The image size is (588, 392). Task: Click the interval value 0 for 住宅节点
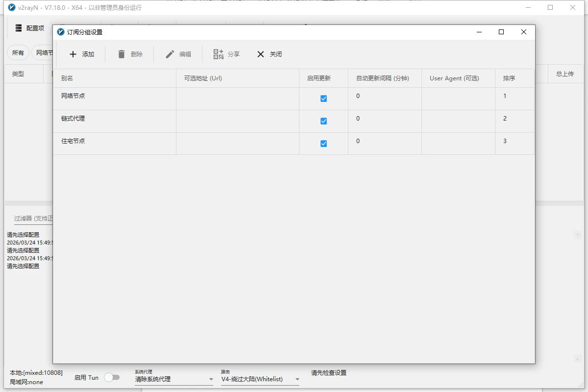click(358, 141)
